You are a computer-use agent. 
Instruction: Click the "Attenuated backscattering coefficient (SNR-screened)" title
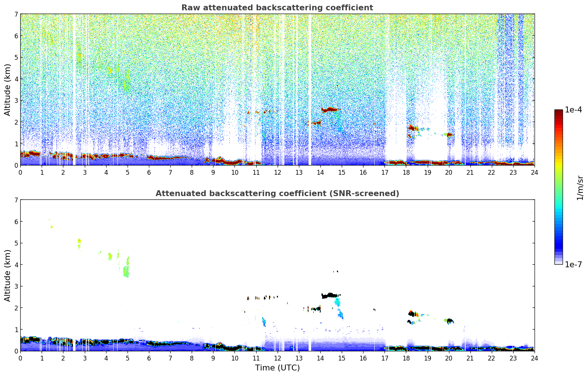coord(277,194)
